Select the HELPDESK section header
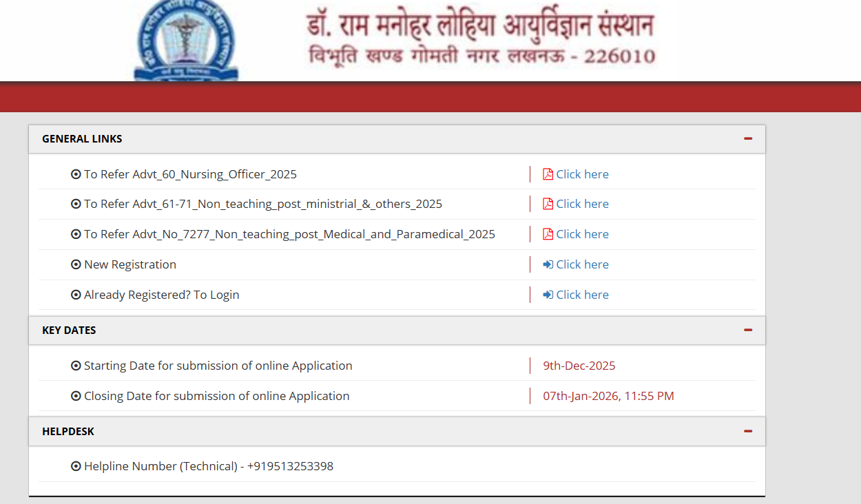This screenshot has width=861, height=504. tap(397, 432)
